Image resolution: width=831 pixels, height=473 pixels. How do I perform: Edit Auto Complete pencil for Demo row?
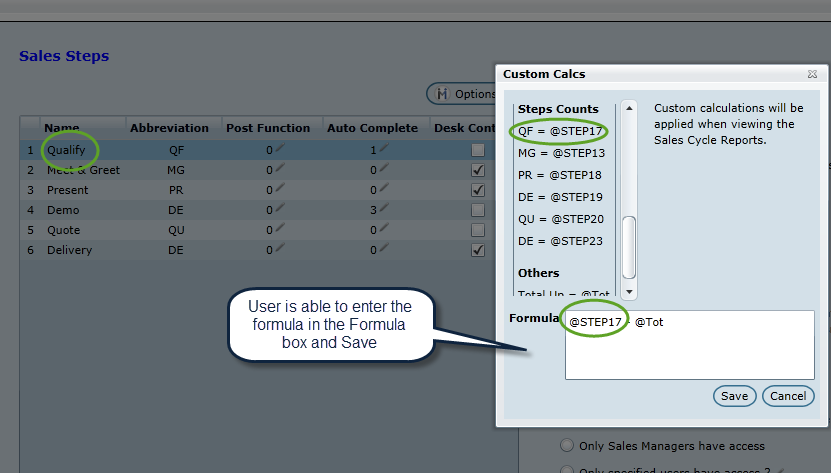(384, 210)
